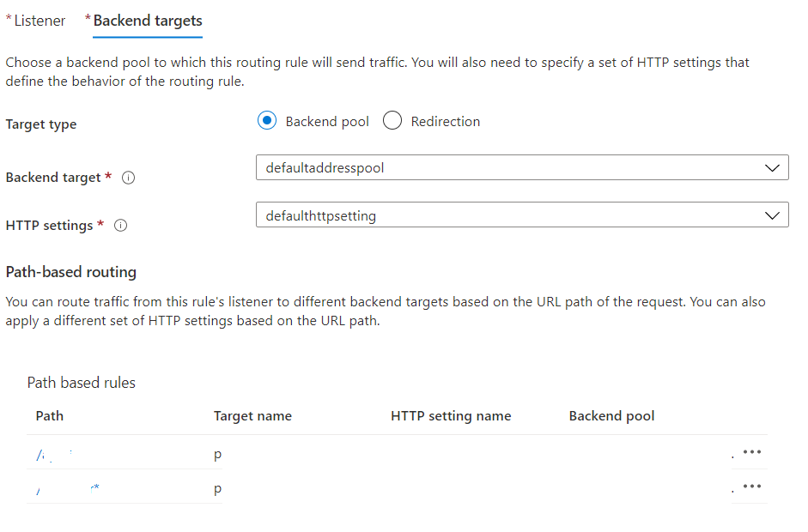The height and width of the screenshot is (532, 808).
Task: Click the Path column header
Action: click(49, 416)
